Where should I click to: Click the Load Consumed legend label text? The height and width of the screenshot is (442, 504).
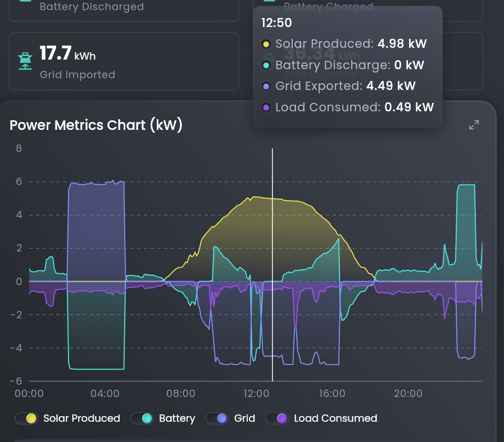click(x=335, y=418)
